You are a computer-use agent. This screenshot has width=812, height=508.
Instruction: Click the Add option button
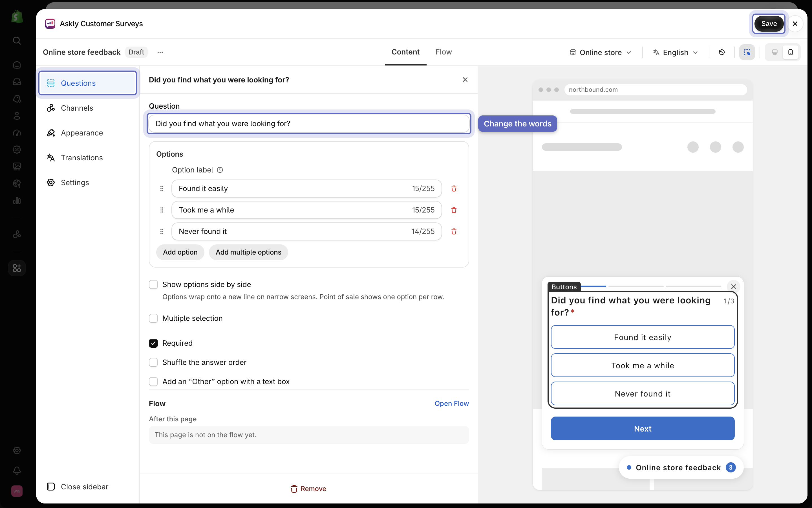180,252
